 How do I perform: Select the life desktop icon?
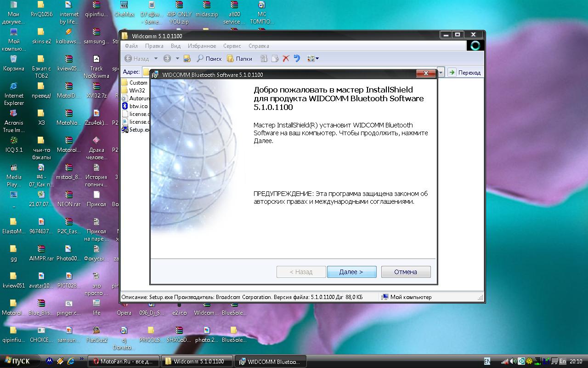tap(96, 307)
